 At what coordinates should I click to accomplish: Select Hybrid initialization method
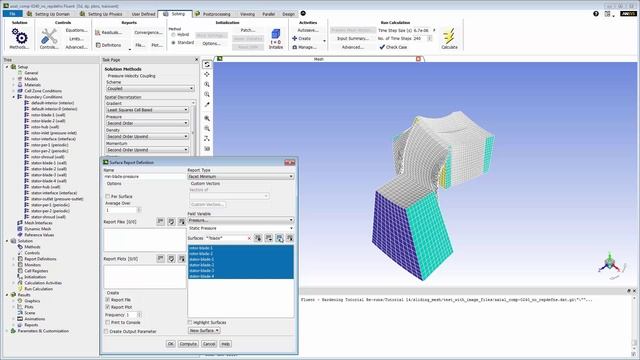click(173, 35)
